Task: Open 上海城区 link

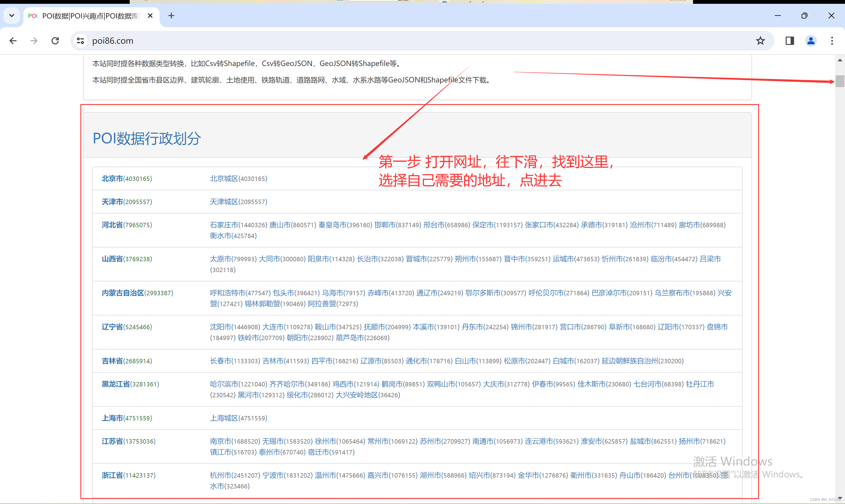Action: coord(224,418)
